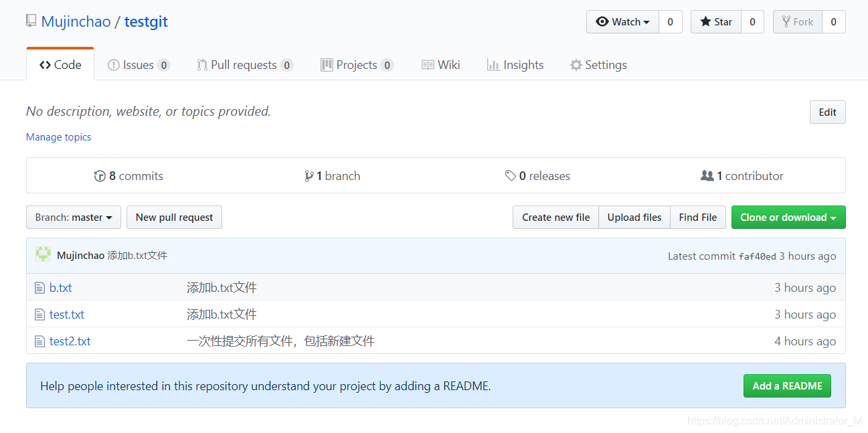
Task: Click the Manage topics link
Action: coord(58,137)
